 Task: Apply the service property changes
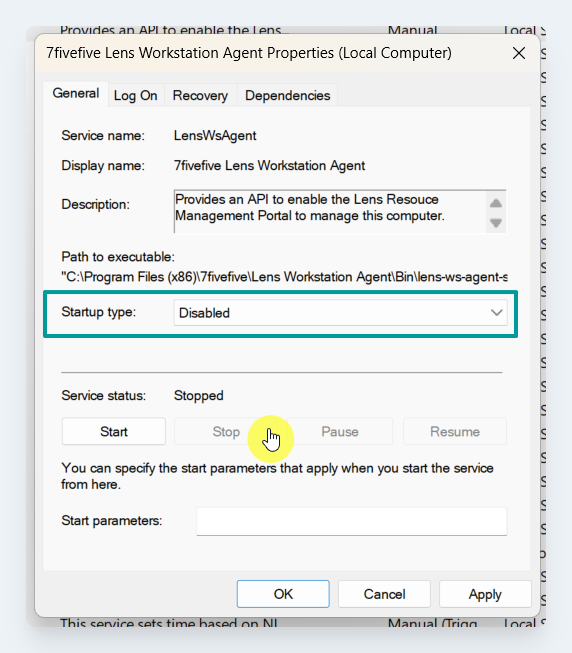[x=485, y=594]
